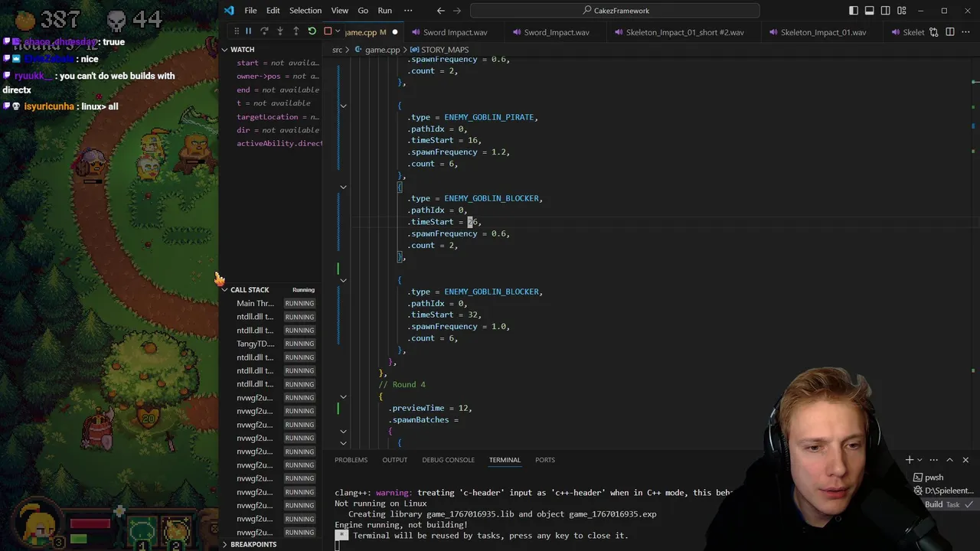Open the Selection menu

[305, 10]
